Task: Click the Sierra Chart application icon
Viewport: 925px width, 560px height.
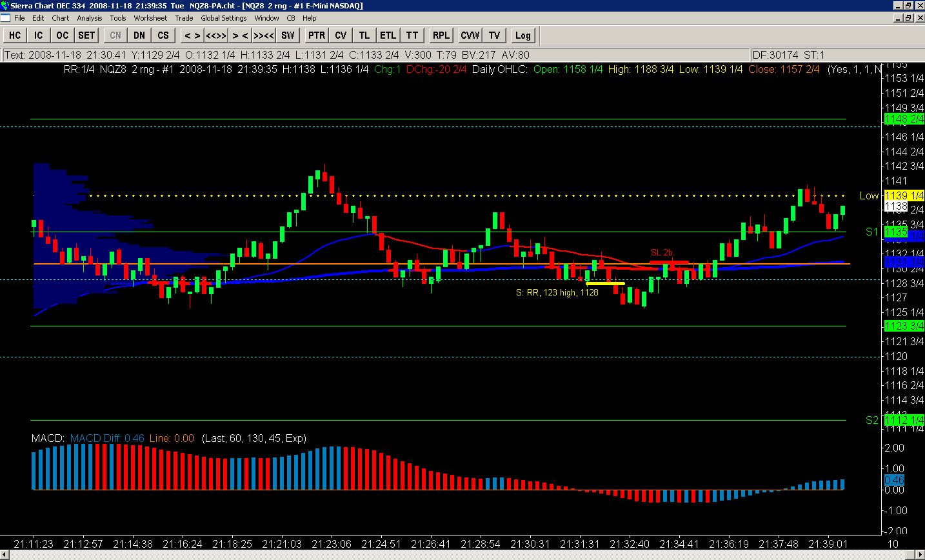Action: [x=5, y=6]
